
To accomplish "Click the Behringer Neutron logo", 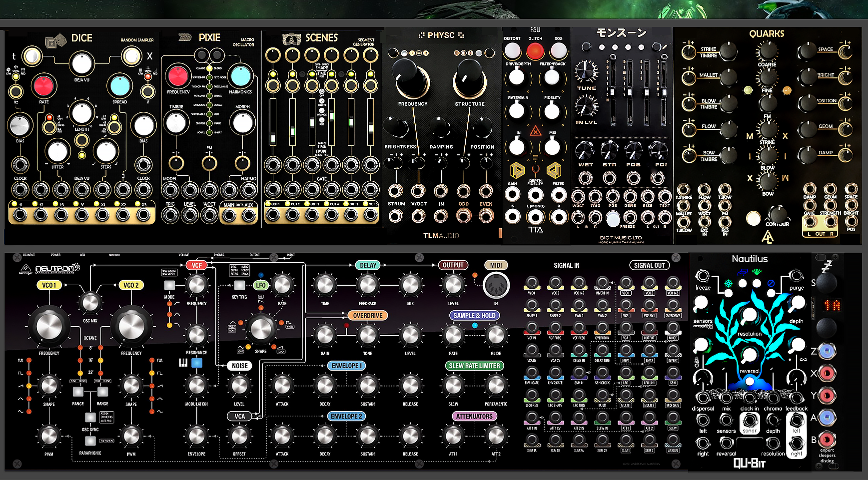I will [x=50, y=269].
